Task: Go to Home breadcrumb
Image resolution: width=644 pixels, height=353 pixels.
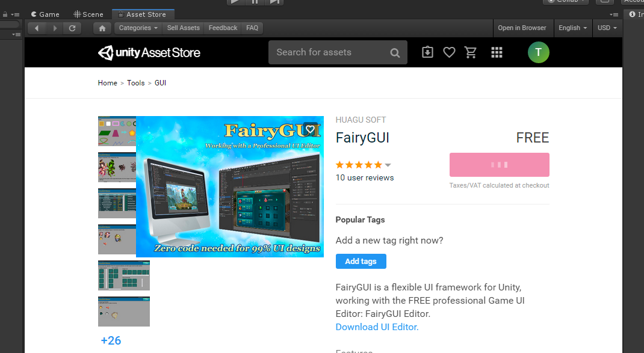Action: (108, 83)
